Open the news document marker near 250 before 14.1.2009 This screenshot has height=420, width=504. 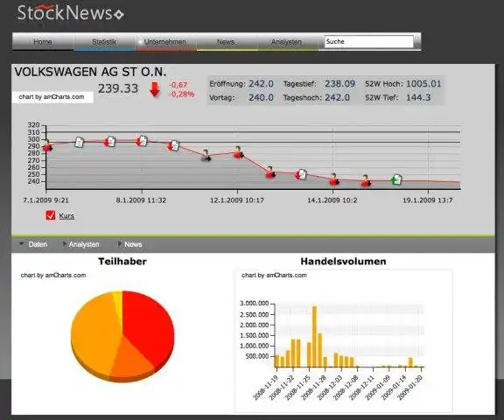point(302,174)
